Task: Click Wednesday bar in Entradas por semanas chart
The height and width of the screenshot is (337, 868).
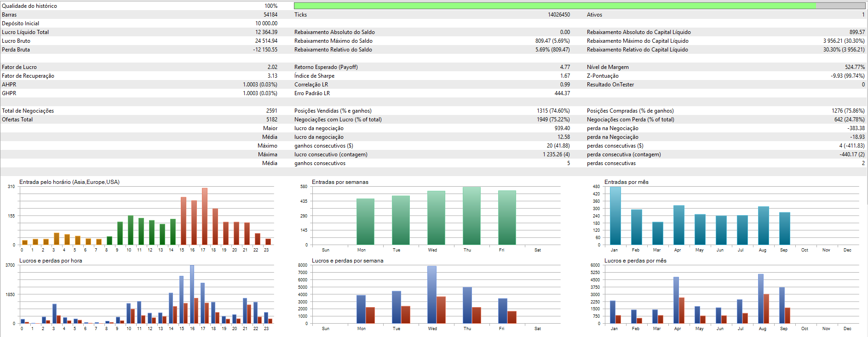Action: tap(436, 217)
